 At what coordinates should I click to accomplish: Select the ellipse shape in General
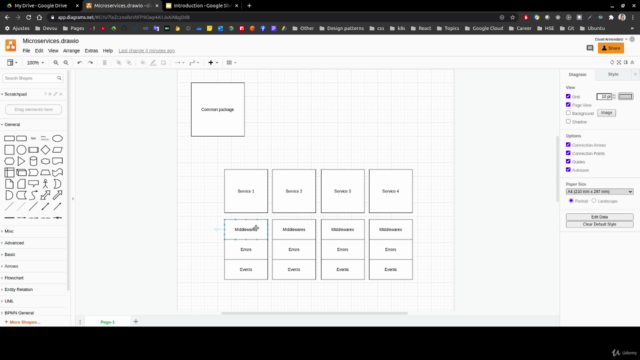(58, 138)
